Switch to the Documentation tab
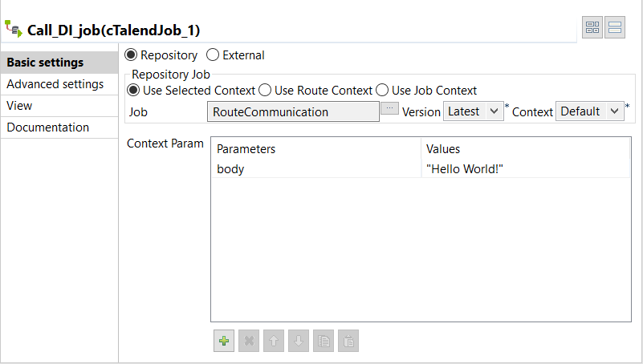This screenshot has width=643, height=364. (48, 127)
